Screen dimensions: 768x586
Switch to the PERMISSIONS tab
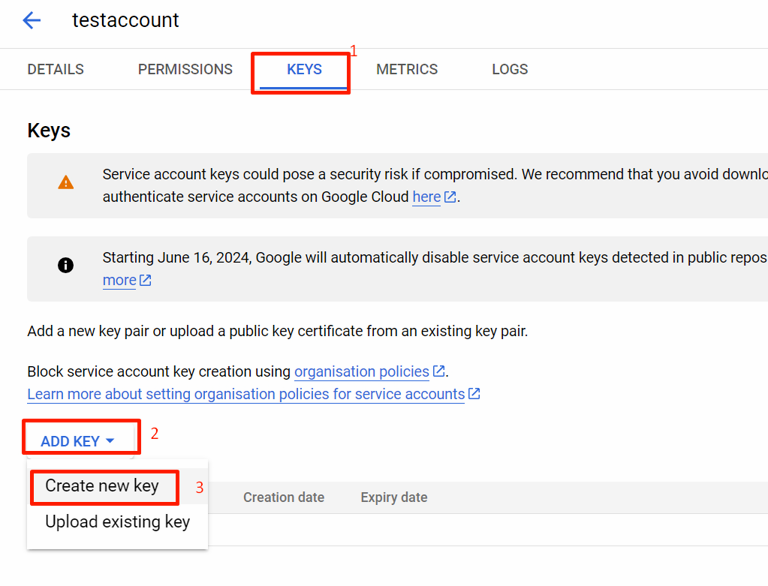tap(185, 70)
